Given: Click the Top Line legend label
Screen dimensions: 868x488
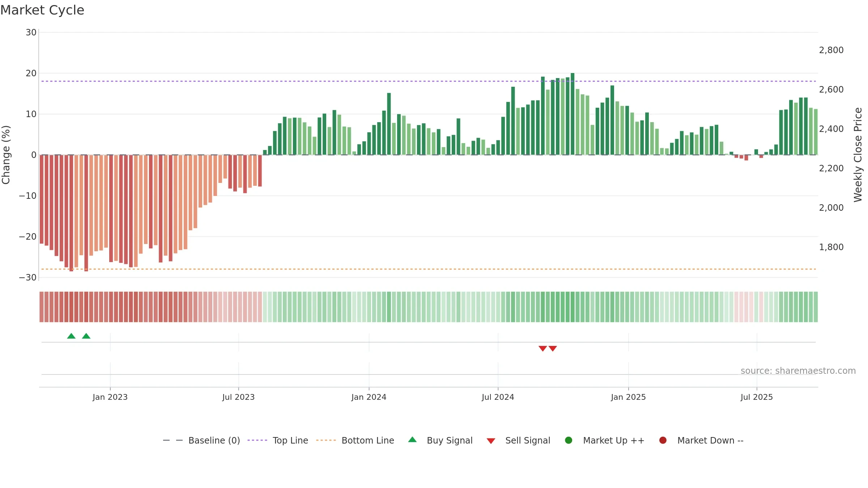Looking at the screenshot, I should [290, 440].
